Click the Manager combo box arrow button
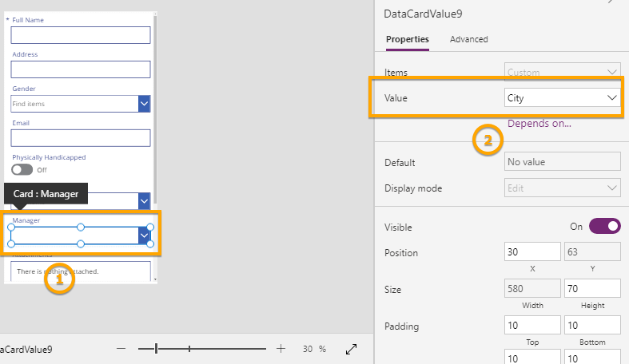 pyautogui.click(x=144, y=235)
